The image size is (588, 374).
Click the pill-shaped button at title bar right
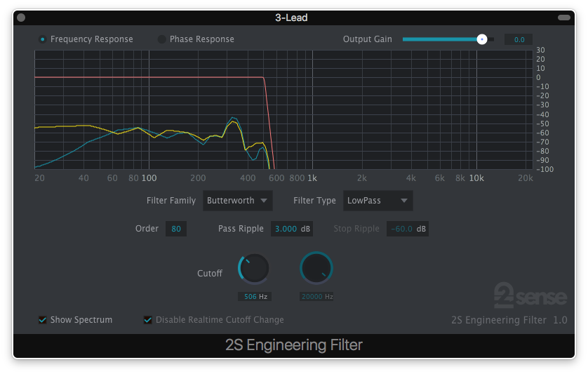[x=564, y=18]
